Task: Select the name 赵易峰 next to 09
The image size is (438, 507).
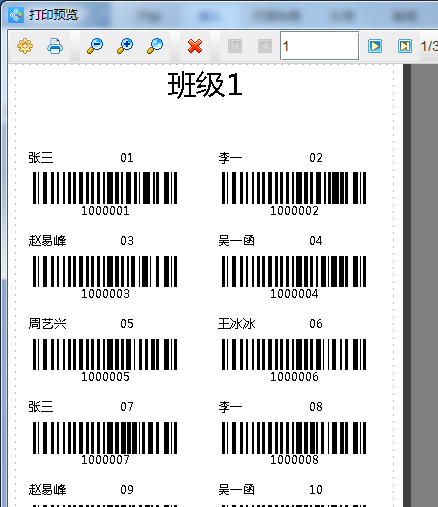Action: click(x=47, y=490)
